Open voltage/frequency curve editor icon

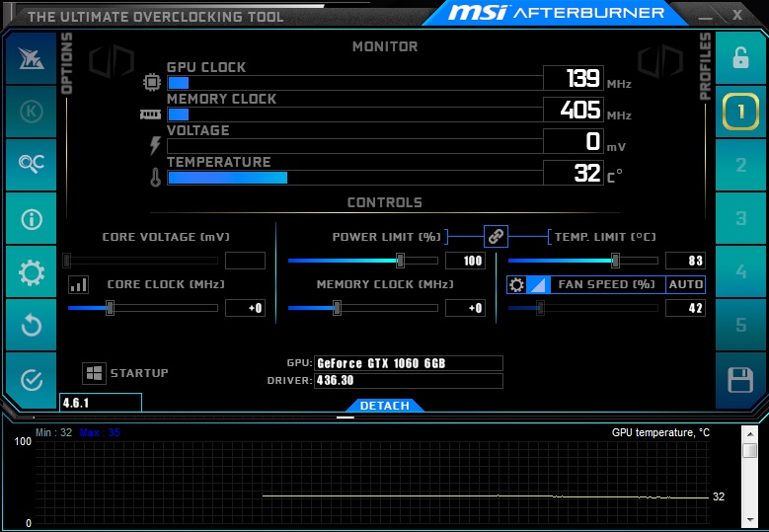coord(78,284)
